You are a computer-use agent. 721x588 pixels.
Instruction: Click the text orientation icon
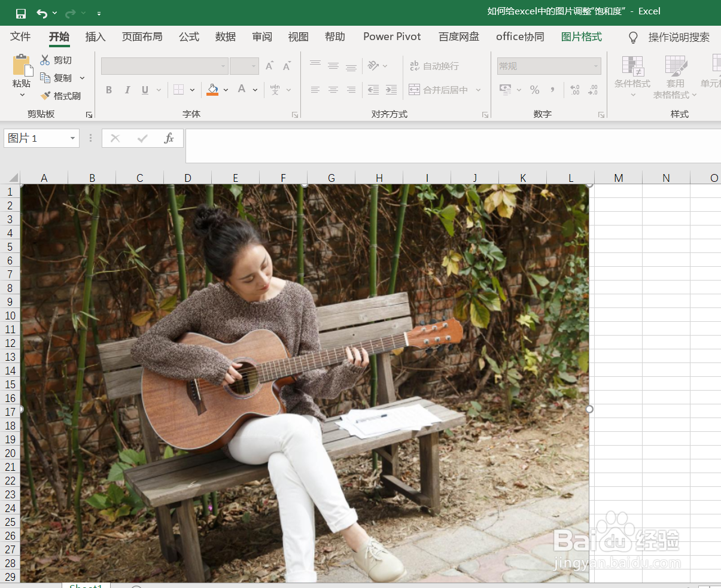click(373, 66)
